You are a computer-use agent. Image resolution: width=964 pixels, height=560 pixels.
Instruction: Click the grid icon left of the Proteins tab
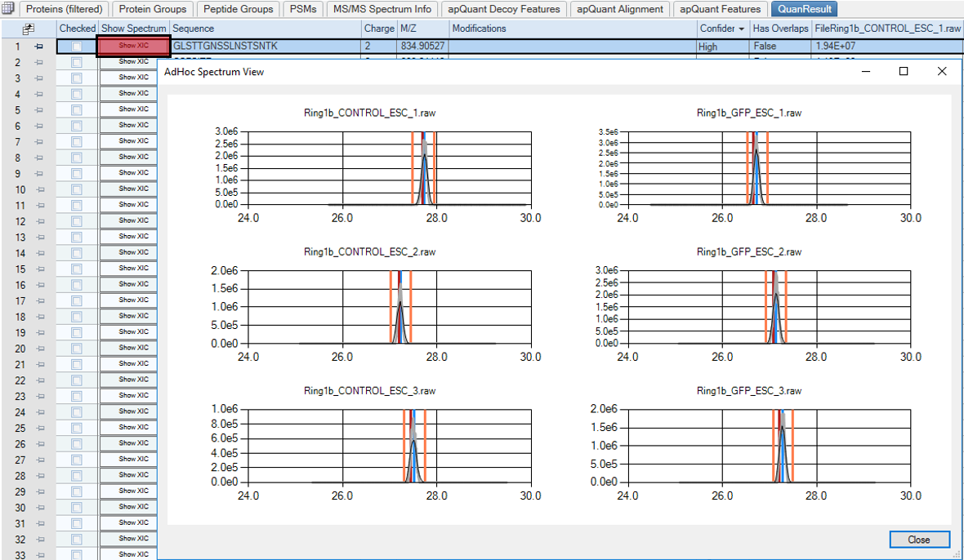[8, 9]
